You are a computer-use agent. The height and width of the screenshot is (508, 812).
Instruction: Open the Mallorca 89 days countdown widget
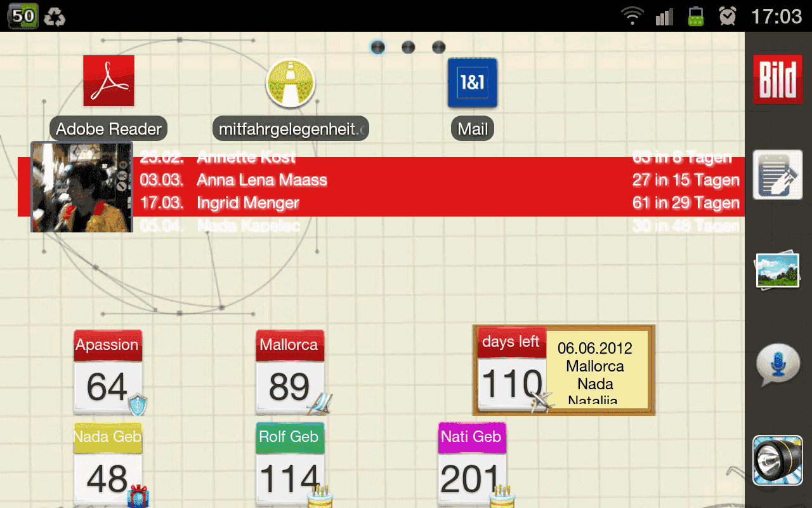click(x=291, y=373)
